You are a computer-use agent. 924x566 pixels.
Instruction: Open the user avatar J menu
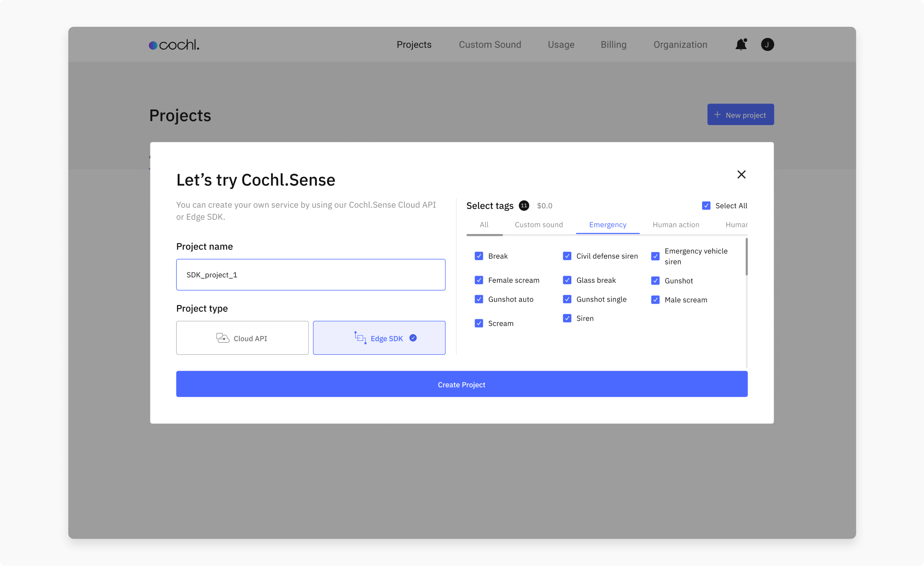[767, 44]
